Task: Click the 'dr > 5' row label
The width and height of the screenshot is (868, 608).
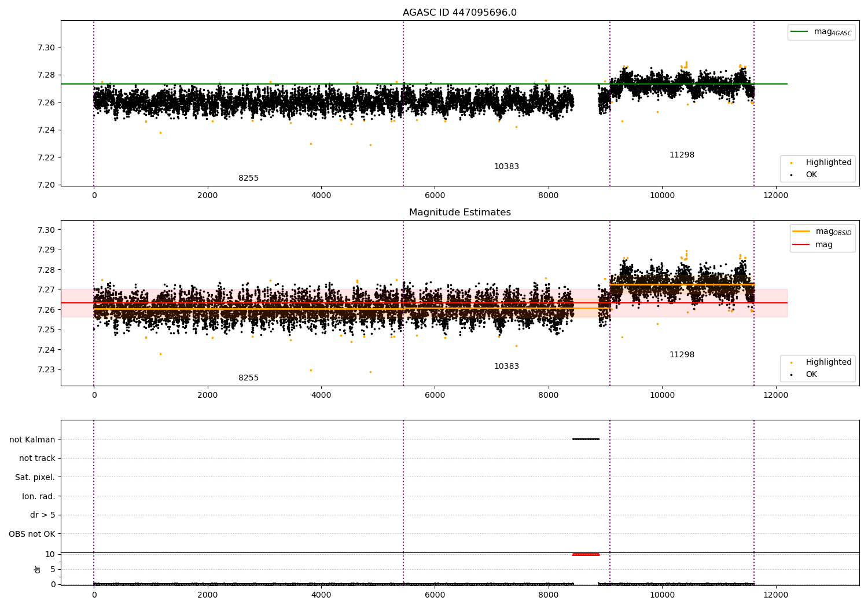Action: coord(43,515)
